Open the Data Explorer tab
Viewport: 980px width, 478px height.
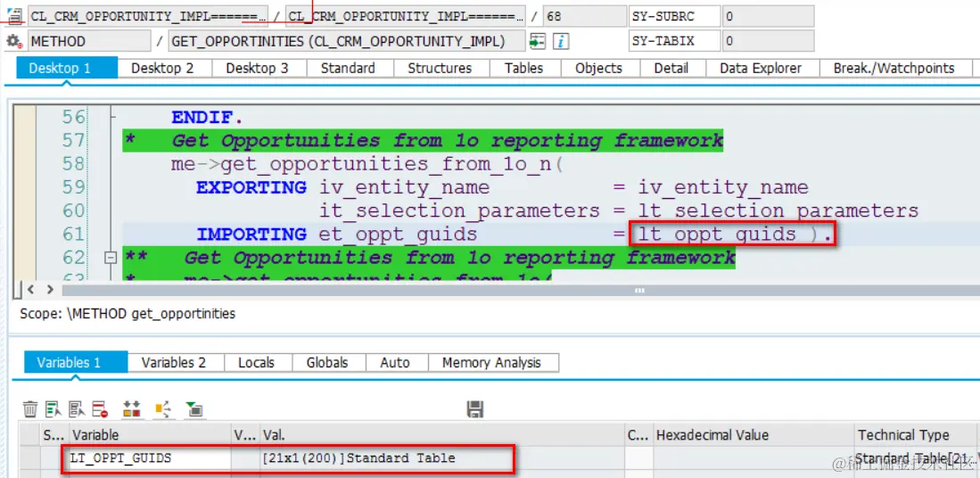pos(761,68)
